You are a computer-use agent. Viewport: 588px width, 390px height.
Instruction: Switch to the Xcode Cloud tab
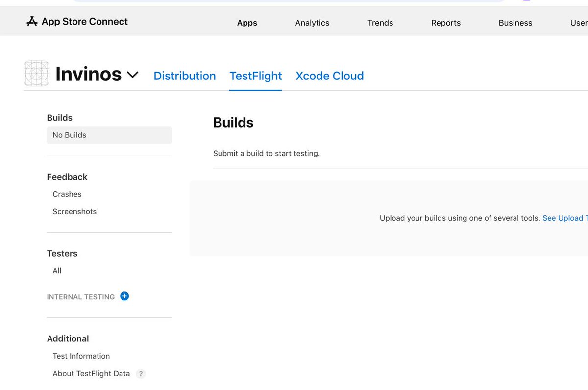point(330,76)
